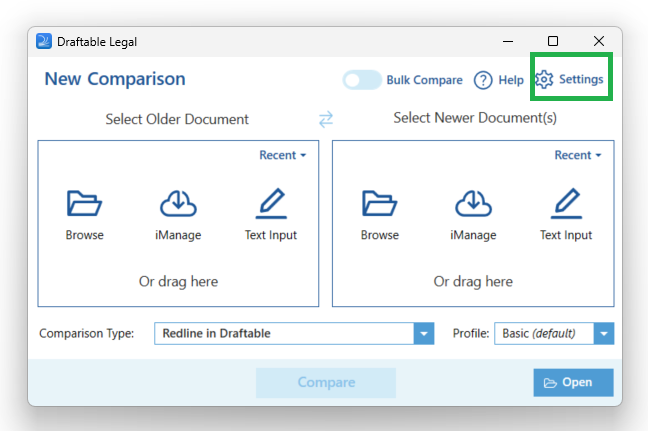
Task: Choose Text Input pencil for older document
Action: pos(271,203)
